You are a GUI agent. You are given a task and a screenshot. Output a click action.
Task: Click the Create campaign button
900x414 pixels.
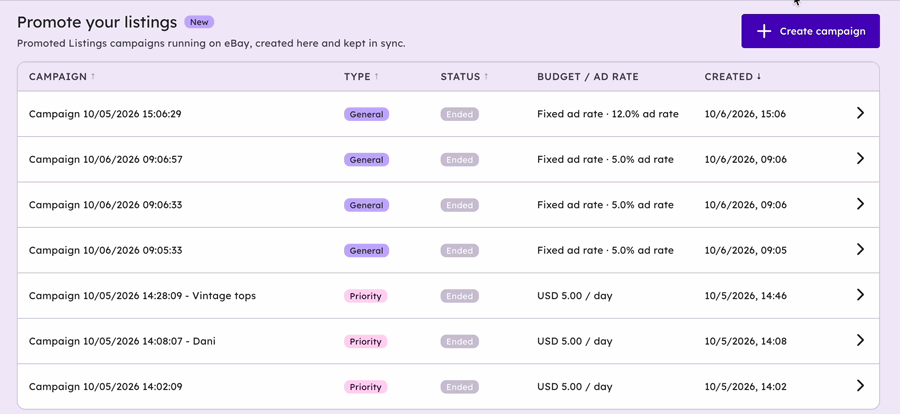click(x=810, y=31)
